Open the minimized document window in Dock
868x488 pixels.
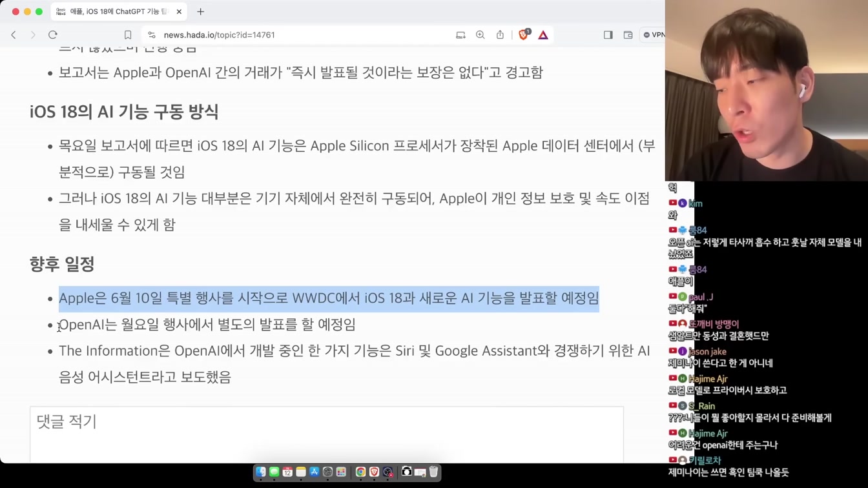point(420,473)
